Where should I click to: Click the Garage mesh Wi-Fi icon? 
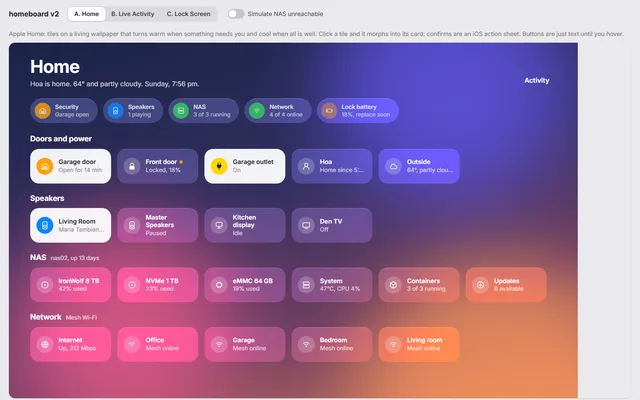tap(219, 344)
